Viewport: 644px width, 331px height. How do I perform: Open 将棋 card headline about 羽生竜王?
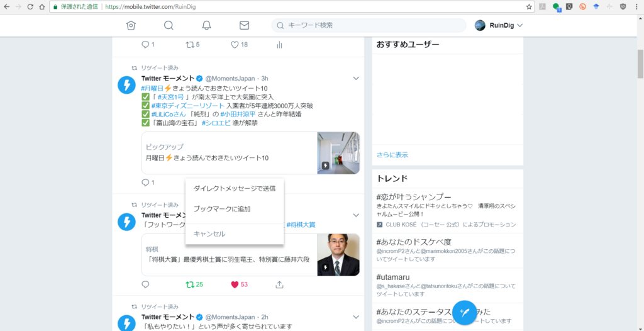(x=228, y=259)
